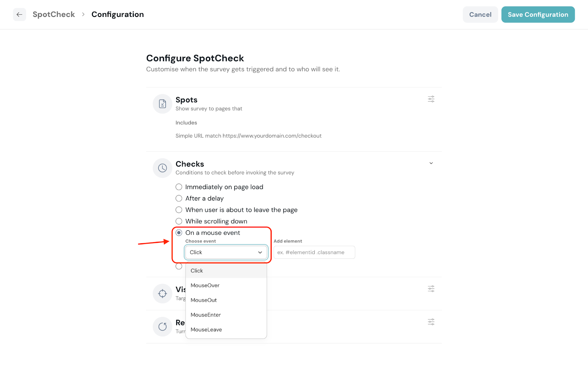This screenshot has width=588, height=368.
Task: Click the Cancel button
Action: pyautogui.click(x=480, y=15)
